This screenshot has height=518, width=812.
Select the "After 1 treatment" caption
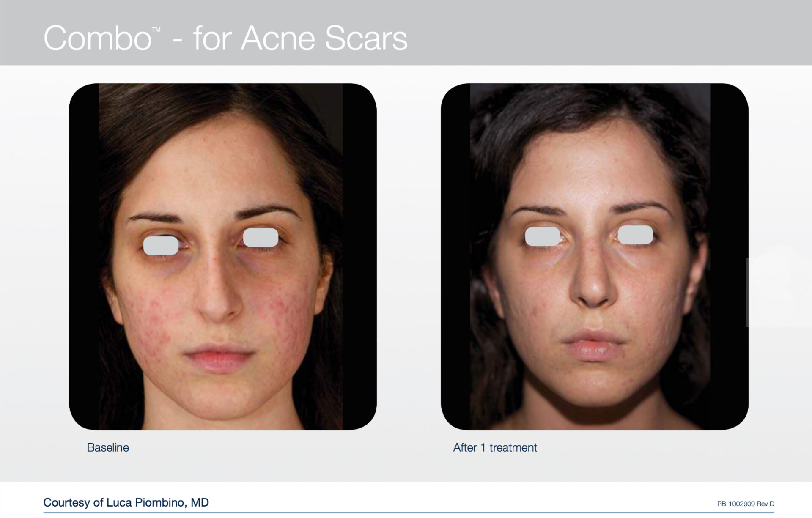pos(495,447)
